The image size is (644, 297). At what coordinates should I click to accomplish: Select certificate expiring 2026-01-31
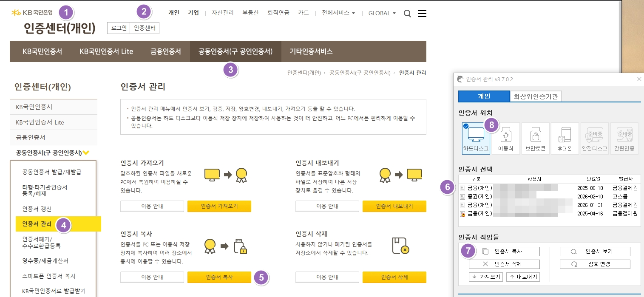tap(549, 205)
